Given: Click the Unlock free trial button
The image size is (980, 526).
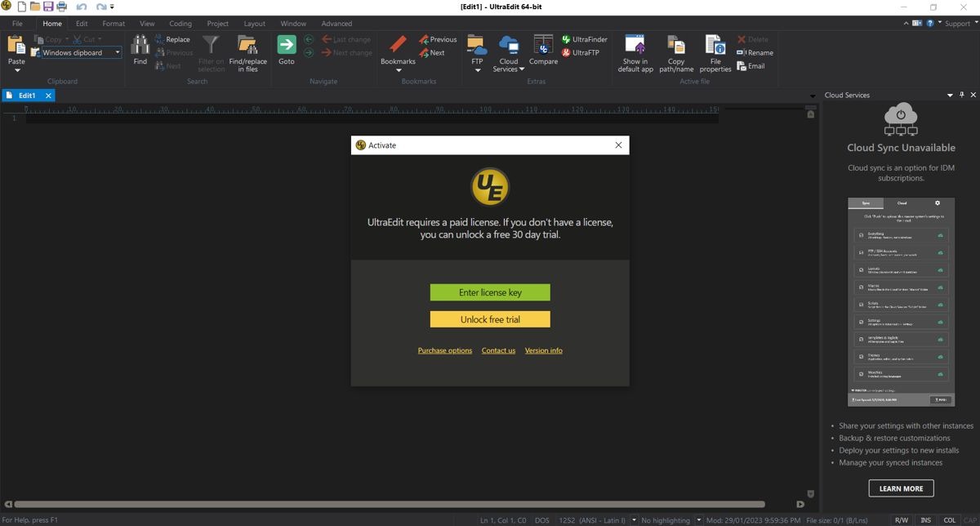Looking at the screenshot, I should 489,319.
